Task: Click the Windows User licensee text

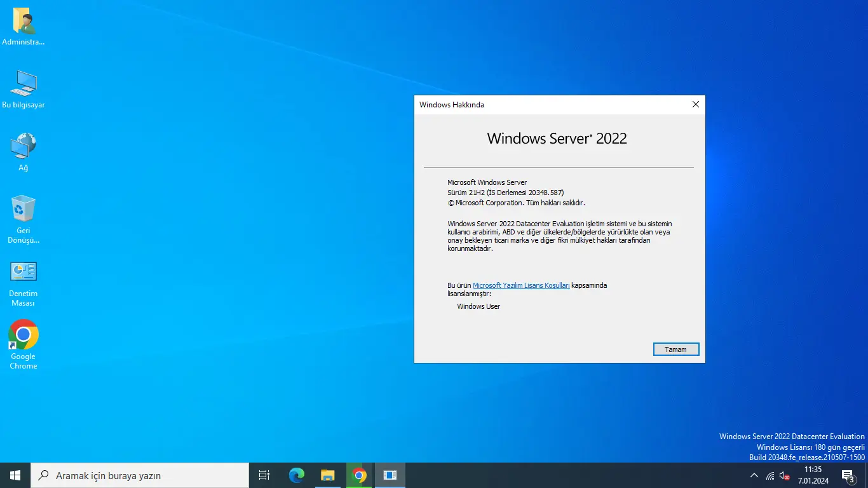Action: point(478,306)
